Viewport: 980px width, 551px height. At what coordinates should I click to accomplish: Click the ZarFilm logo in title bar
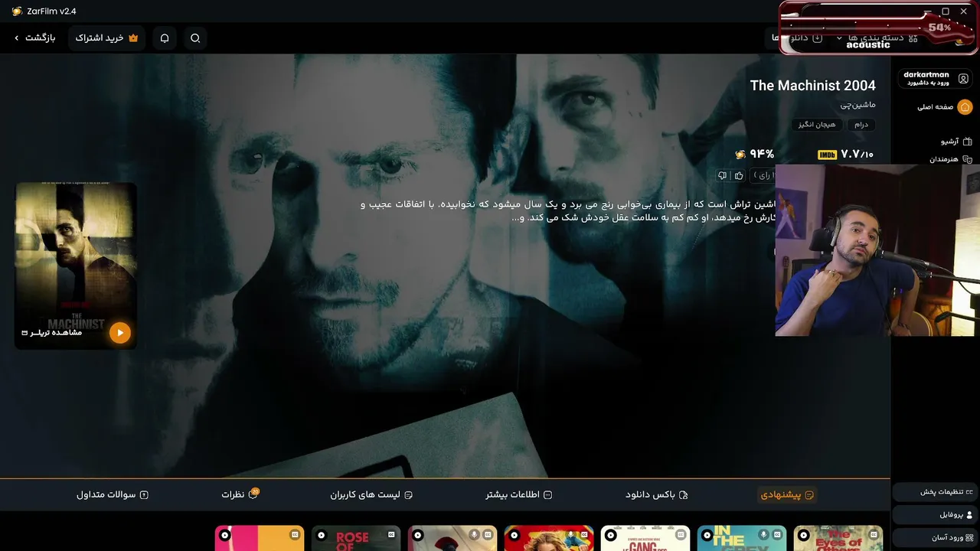[17, 11]
